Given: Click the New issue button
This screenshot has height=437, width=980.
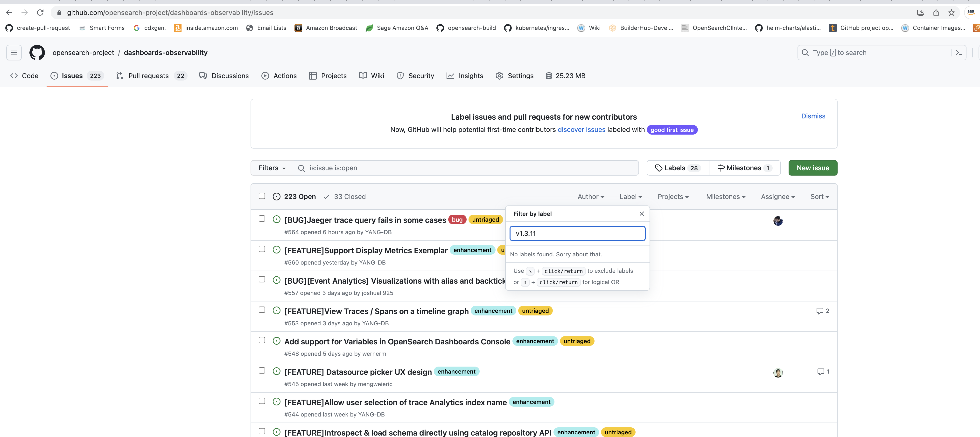Looking at the screenshot, I should [x=813, y=168].
